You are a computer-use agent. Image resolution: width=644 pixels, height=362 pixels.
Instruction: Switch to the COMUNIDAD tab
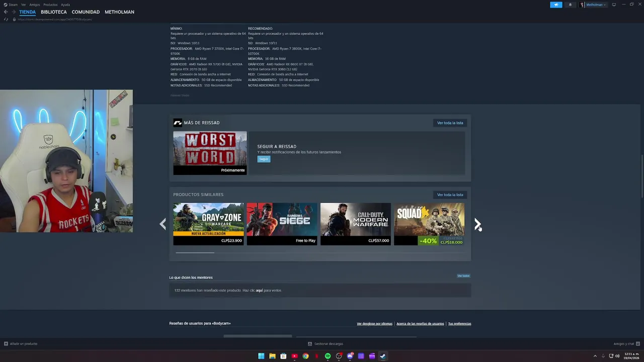point(86,12)
